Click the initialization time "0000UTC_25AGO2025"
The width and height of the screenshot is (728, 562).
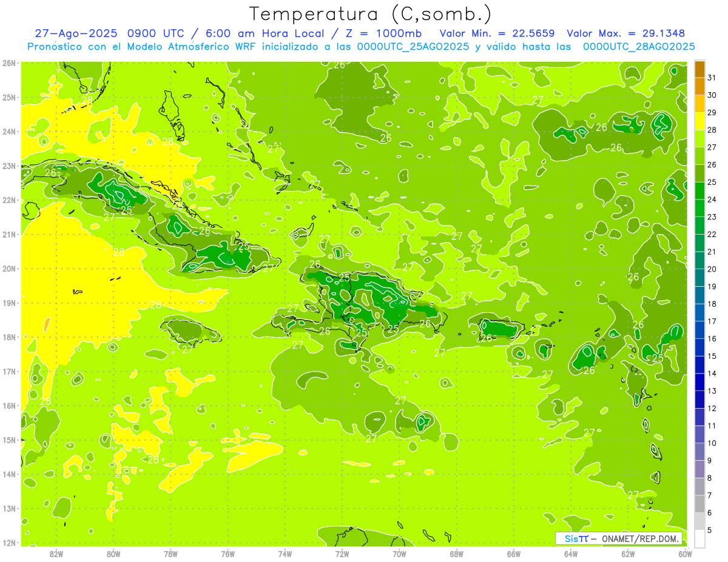point(413,47)
